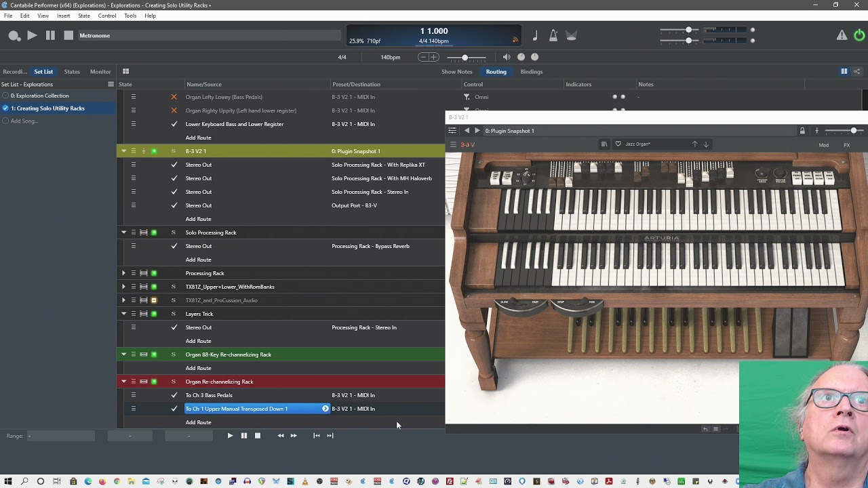Switch to the States tab
Viewport: 868px width, 488px height.
coord(72,71)
